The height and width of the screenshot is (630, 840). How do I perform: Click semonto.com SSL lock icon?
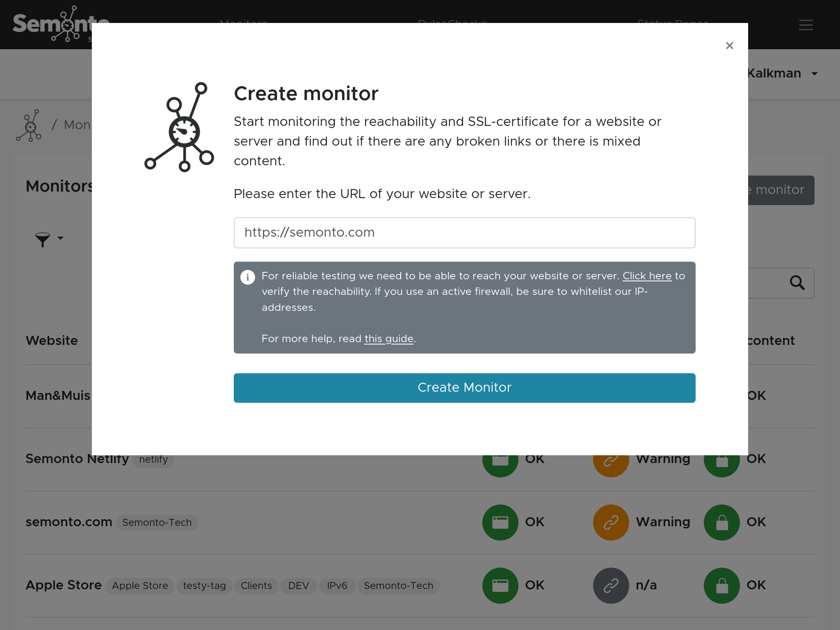pyautogui.click(x=721, y=522)
